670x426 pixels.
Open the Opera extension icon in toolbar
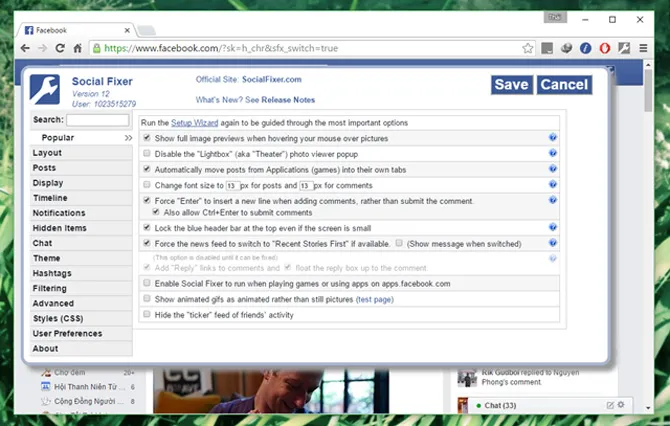click(x=605, y=48)
